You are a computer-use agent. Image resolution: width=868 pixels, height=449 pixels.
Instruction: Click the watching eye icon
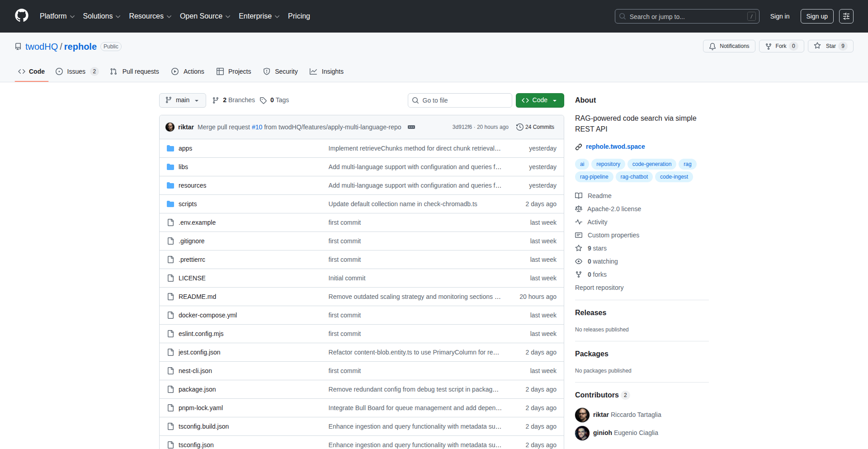[x=579, y=261]
